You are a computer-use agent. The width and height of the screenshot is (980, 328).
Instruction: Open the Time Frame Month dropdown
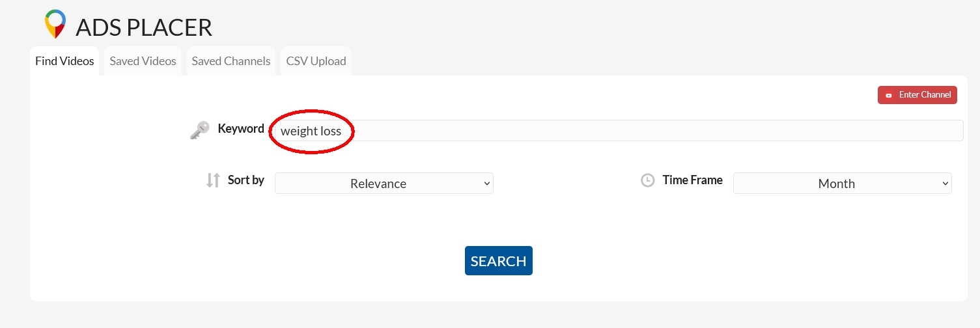[x=842, y=184]
